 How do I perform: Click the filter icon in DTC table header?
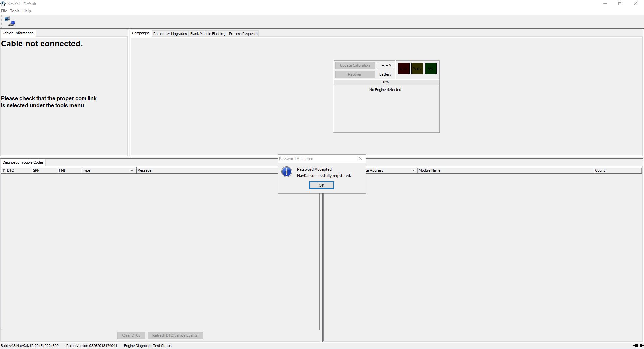pyautogui.click(x=4, y=170)
